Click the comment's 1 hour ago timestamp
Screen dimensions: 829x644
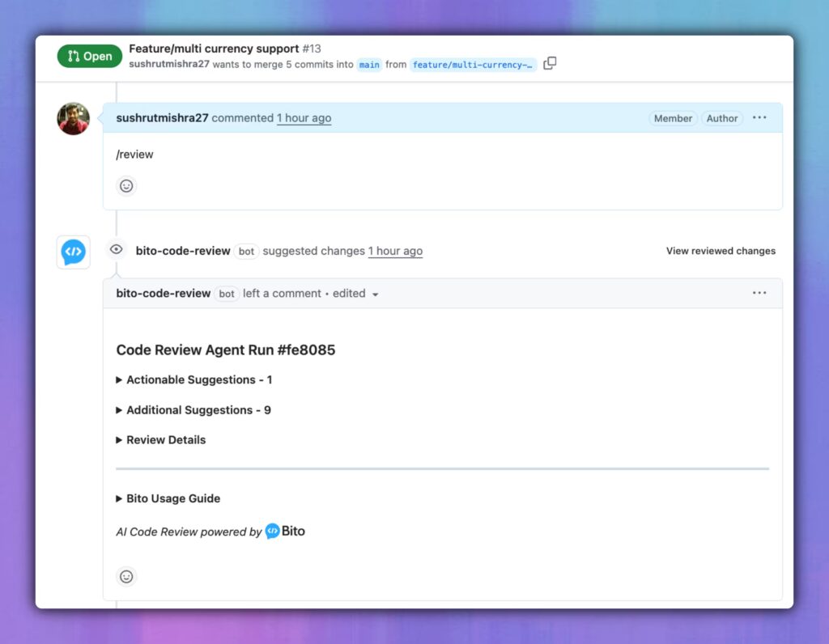(x=304, y=118)
